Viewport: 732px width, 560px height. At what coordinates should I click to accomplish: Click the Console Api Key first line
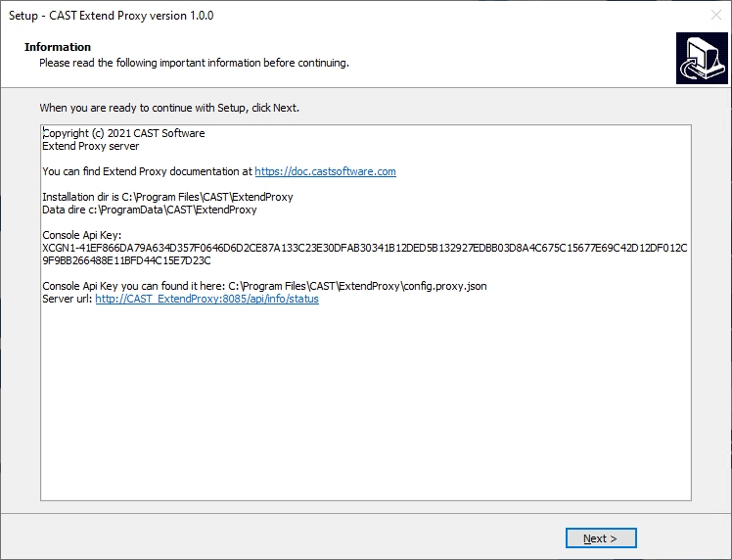pyautogui.click(x=365, y=248)
